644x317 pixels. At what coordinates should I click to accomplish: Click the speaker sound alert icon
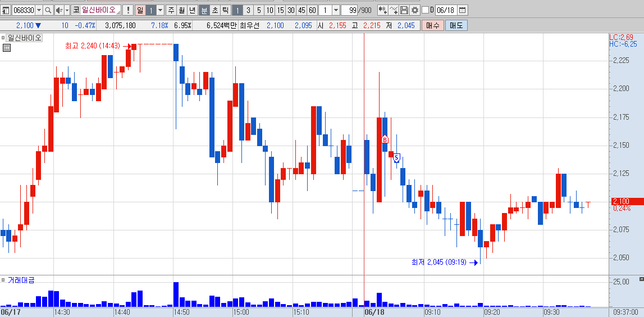coord(59,10)
